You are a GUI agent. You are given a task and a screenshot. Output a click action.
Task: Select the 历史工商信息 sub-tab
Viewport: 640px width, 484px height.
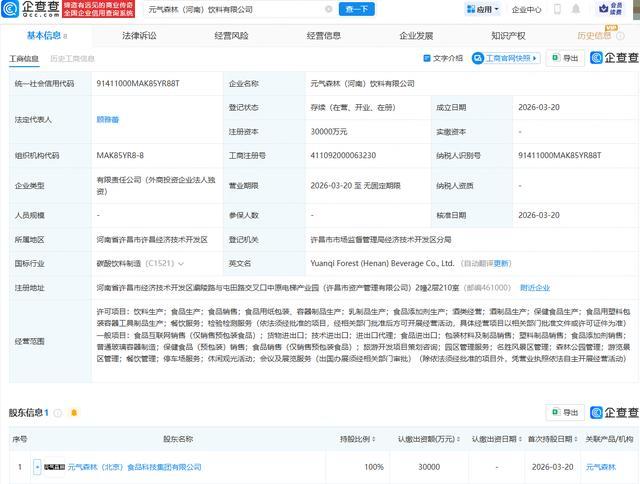72,59
